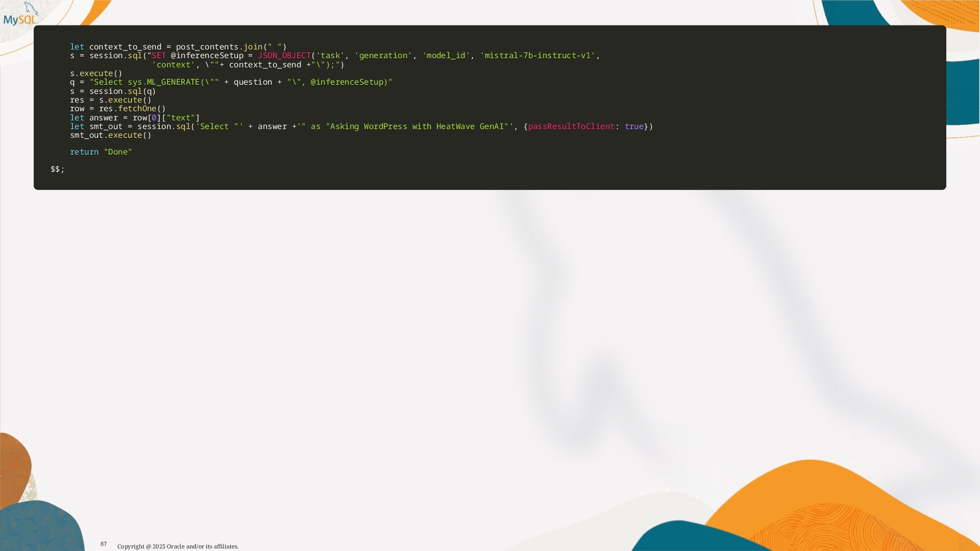Click the @inferenceSetup variable in SET statement
The height and width of the screenshot is (551, 980).
coord(207,56)
